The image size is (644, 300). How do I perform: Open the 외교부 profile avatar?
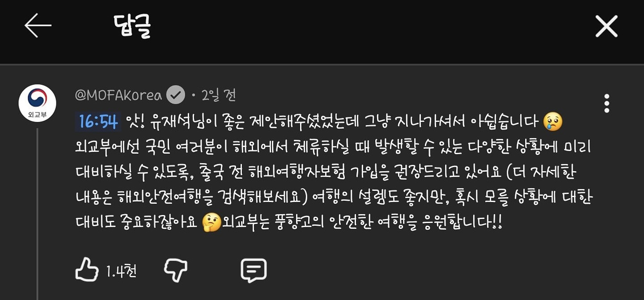(x=37, y=103)
